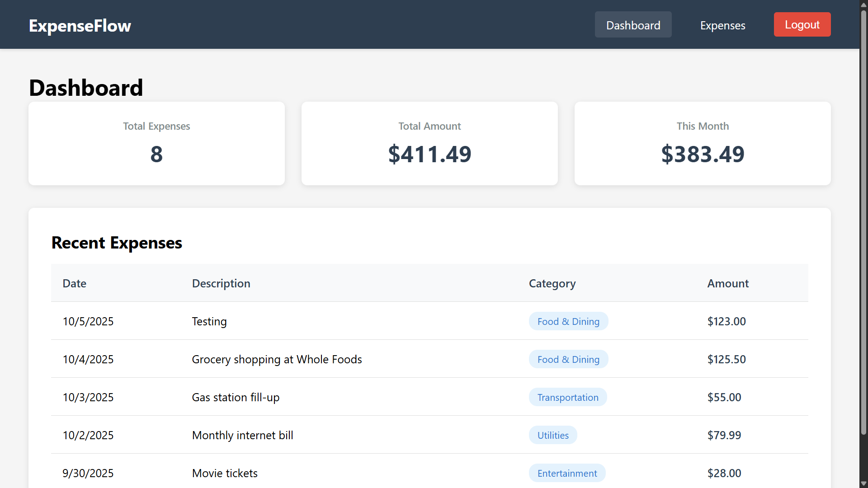Viewport: 868px width, 488px height.
Task: Click the Total Expenses card
Action: (156, 143)
